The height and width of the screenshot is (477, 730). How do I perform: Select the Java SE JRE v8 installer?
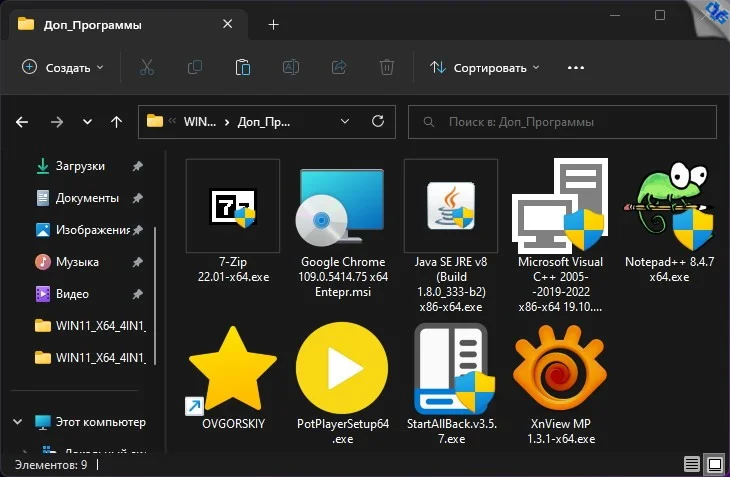[x=450, y=205]
